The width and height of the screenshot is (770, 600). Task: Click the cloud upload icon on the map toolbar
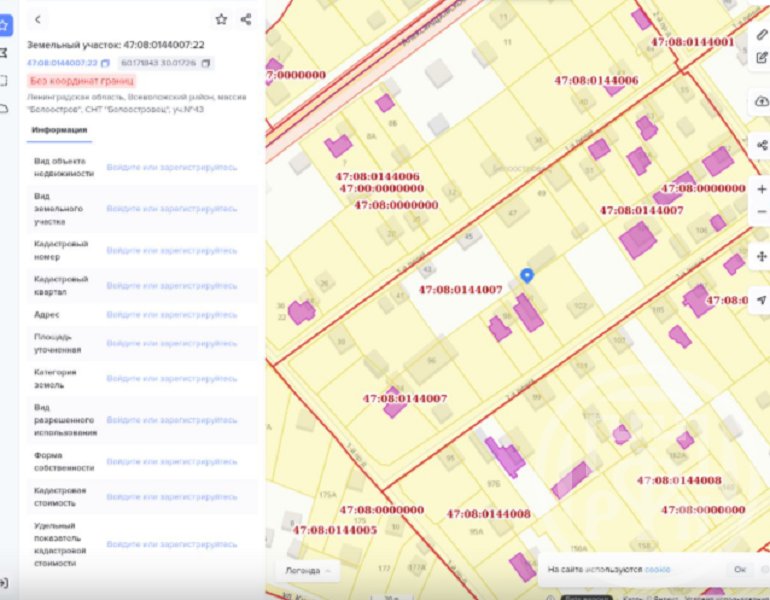(762, 101)
